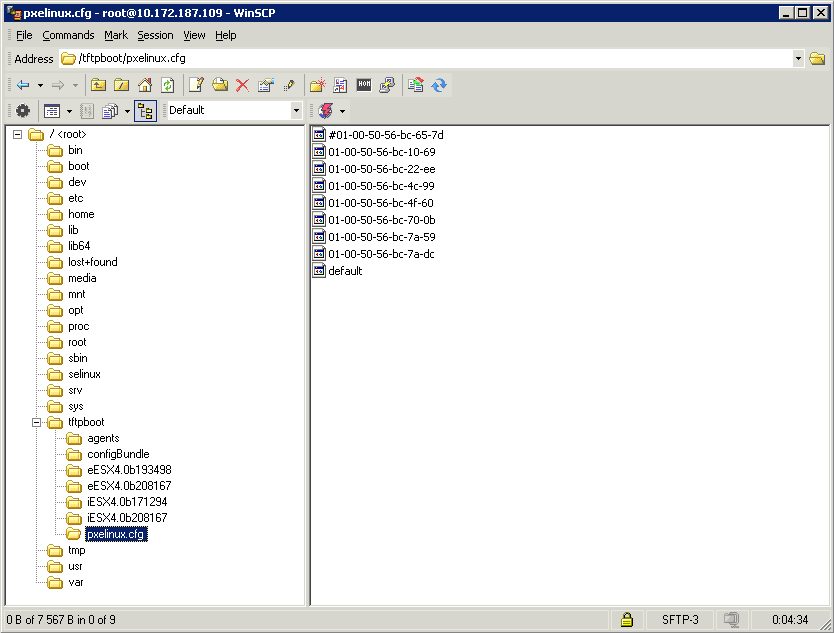
Task: Open Default transfer settings dropdown
Action: point(296,111)
